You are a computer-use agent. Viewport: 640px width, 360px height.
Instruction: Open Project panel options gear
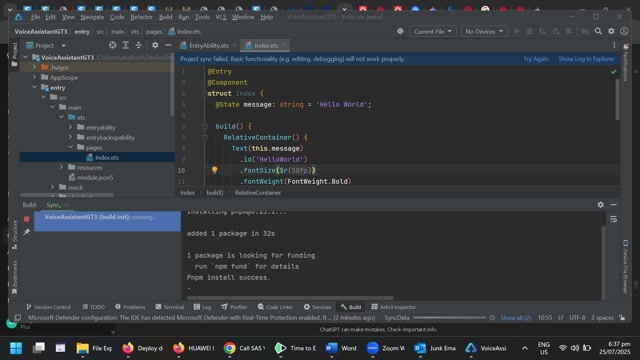coord(155,45)
